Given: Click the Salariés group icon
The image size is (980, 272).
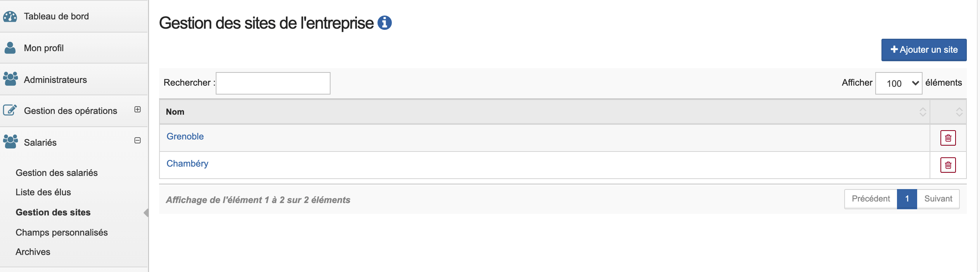Looking at the screenshot, I should pos(10,141).
